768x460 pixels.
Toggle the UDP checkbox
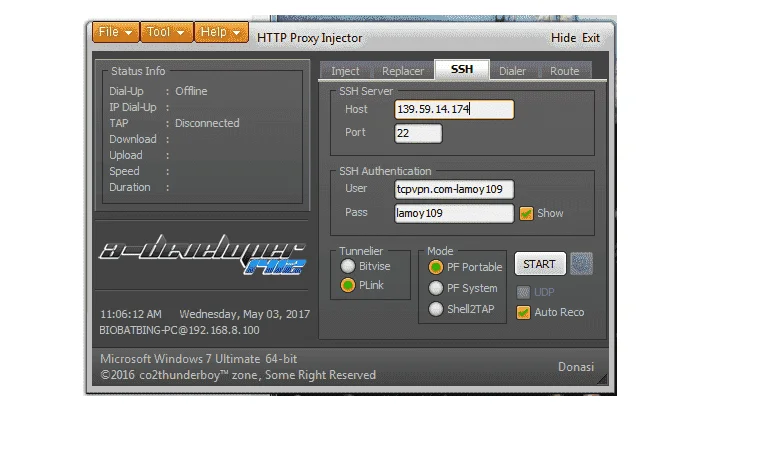(x=523, y=292)
